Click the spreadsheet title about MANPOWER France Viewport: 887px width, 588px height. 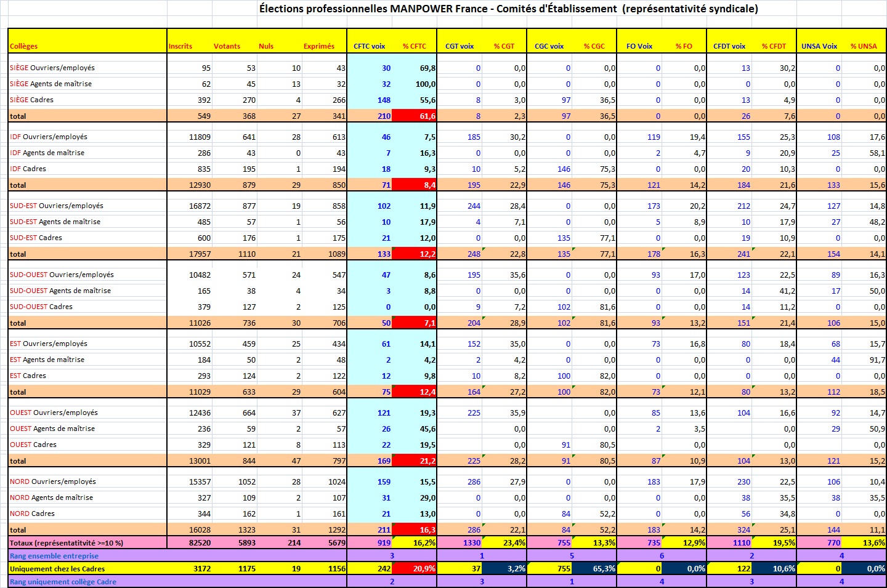509,9
